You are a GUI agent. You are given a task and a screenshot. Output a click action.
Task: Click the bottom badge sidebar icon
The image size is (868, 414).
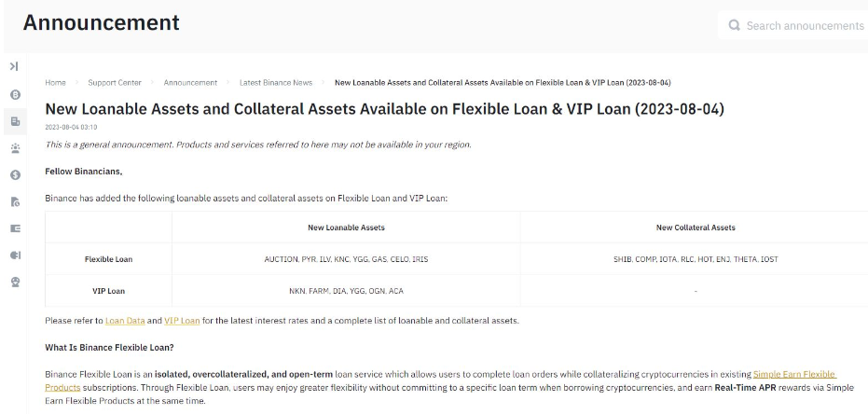(15, 282)
